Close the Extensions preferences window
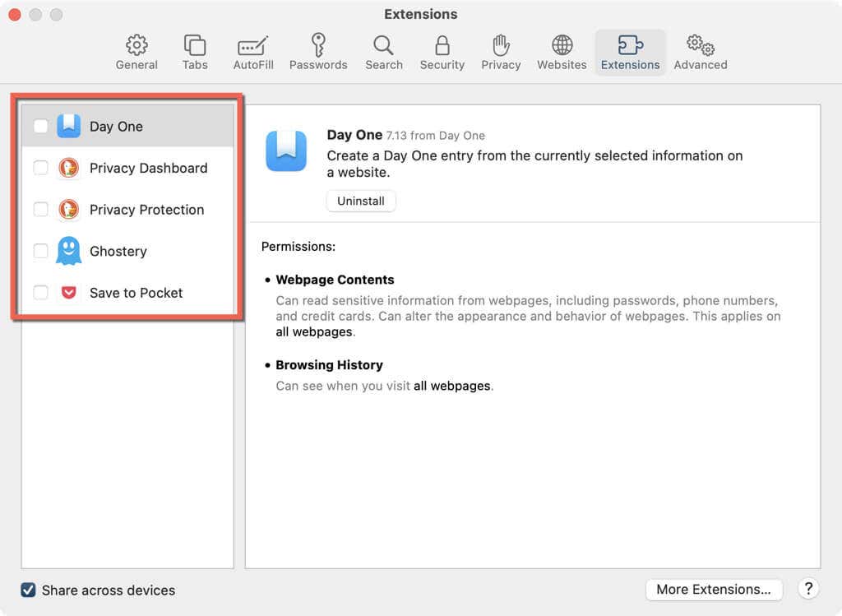Screen dimensions: 842x616 click(15, 15)
